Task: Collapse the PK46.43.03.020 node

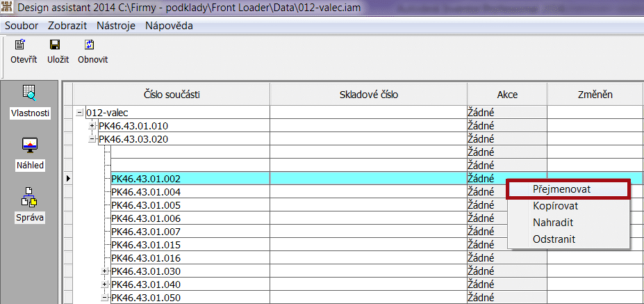Action: [x=93, y=139]
